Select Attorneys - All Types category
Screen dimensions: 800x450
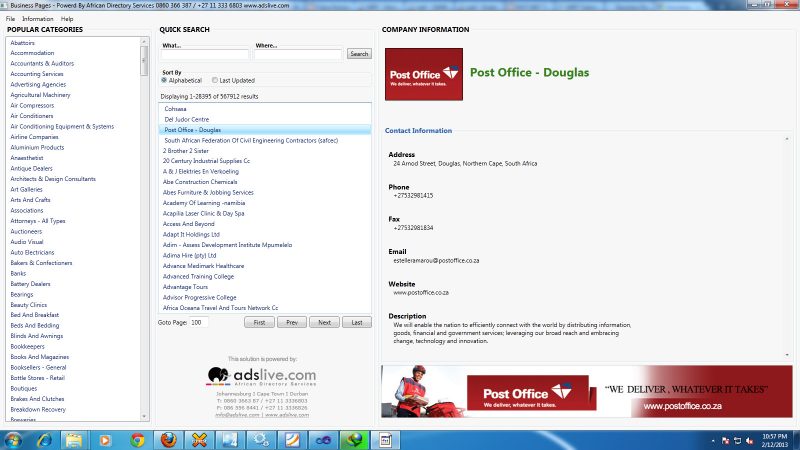pos(38,221)
